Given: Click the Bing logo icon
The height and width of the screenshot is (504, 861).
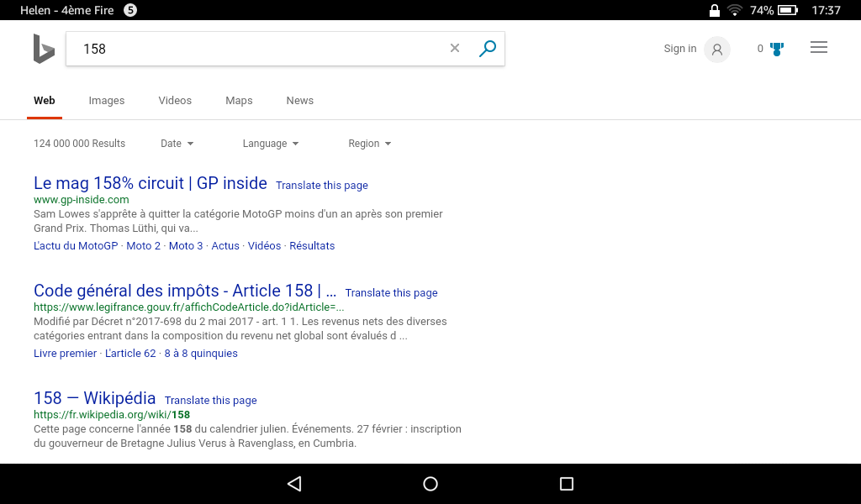Looking at the screenshot, I should coord(44,49).
